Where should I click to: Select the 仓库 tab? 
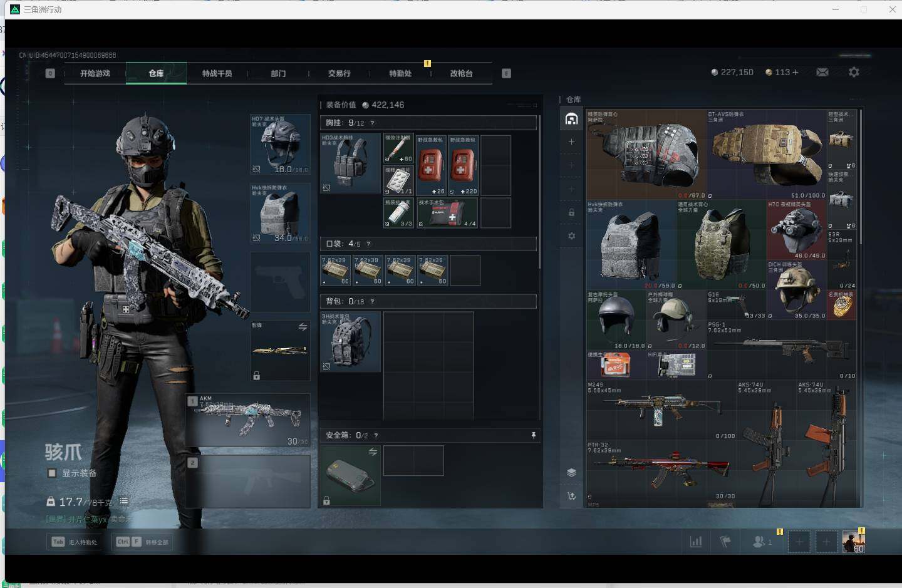pyautogui.click(x=156, y=73)
